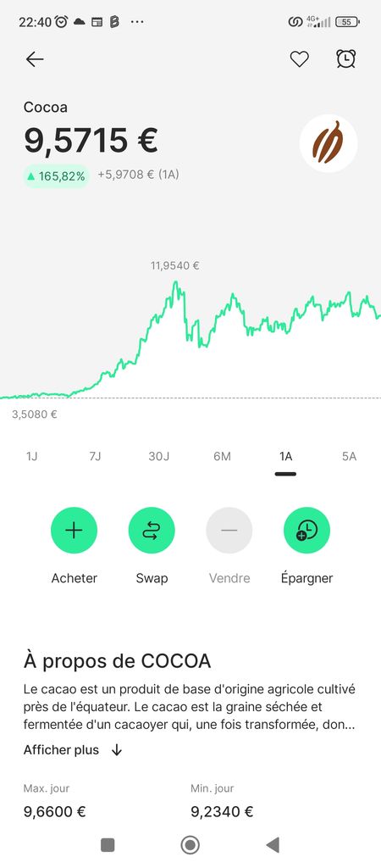Choose the 6M chart period
381x868 pixels.
223,457
